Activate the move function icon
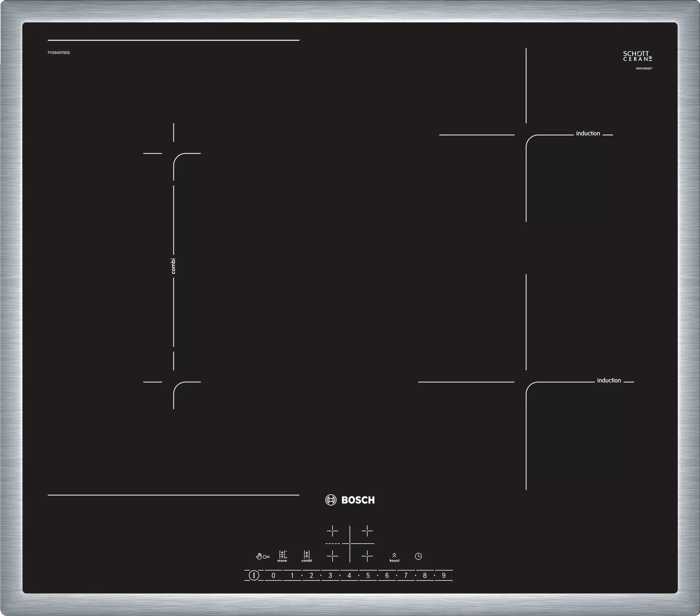Screen dimensions: 700x616 click(282, 556)
